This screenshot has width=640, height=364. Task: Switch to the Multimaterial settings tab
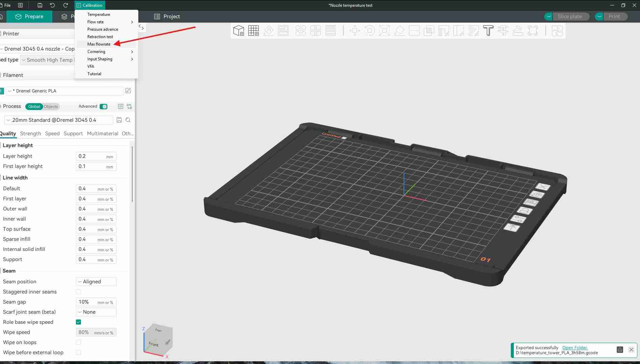pyautogui.click(x=103, y=134)
